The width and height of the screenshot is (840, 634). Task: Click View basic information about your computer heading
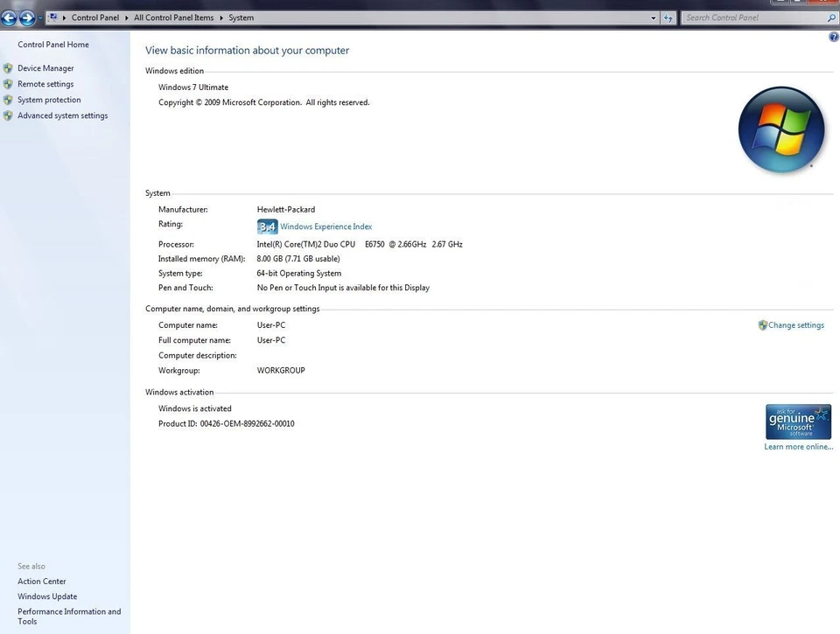pyautogui.click(x=247, y=51)
